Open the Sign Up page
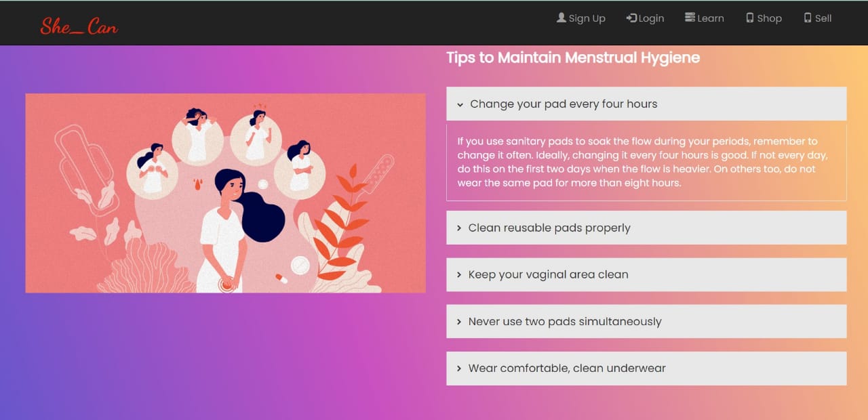The image size is (868, 420). [580, 18]
